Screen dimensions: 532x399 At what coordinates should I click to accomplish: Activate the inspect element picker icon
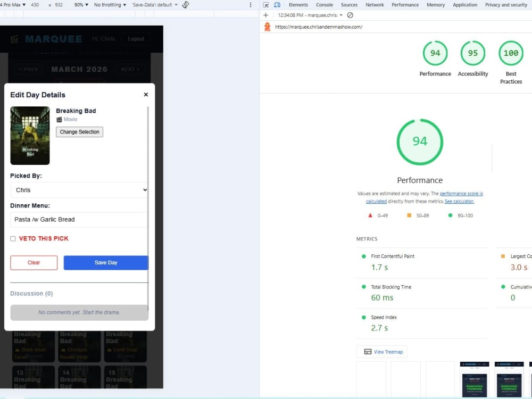pos(266,5)
